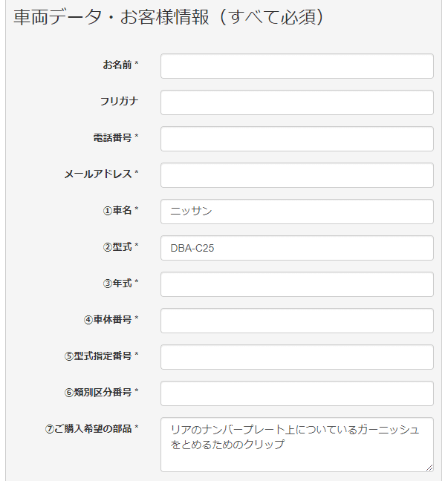The image size is (448, 481).
Task: Click the ④車体番号 text field
Action: pyautogui.click(x=296, y=321)
